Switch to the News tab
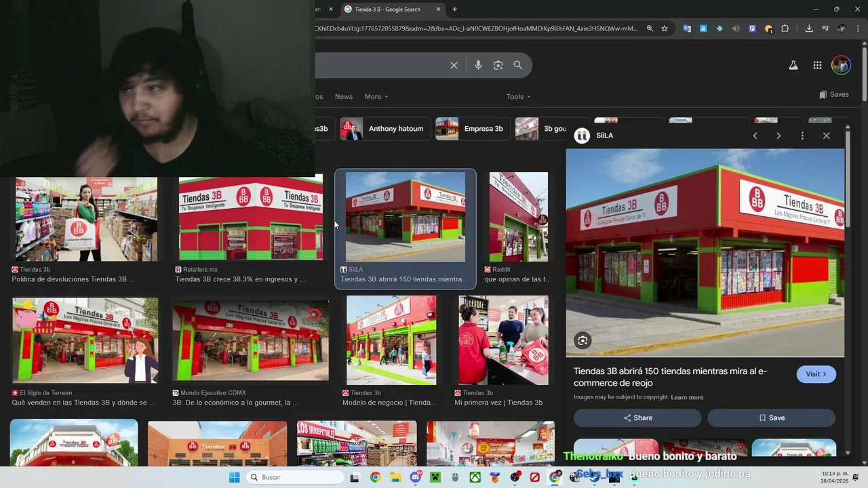 coord(344,97)
